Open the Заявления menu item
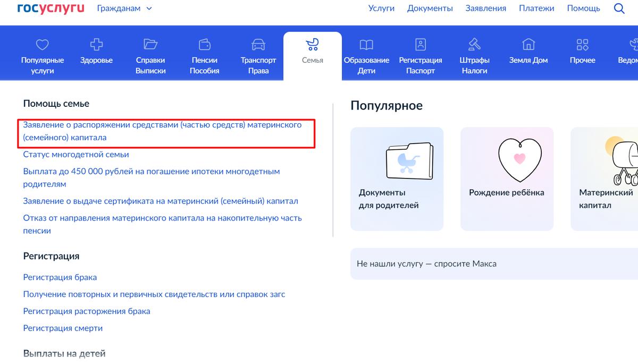This screenshot has height=364, width=638. [485, 8]
